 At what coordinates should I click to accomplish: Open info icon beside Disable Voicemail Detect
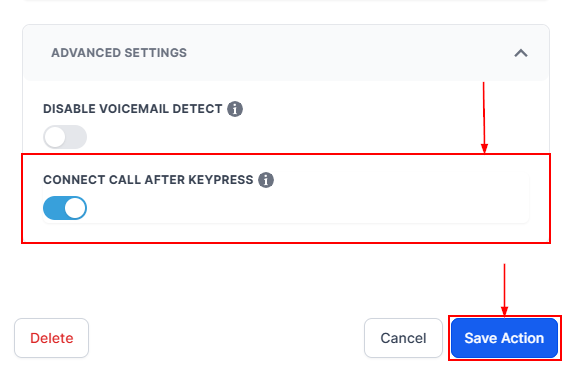(x=235, y=109)
